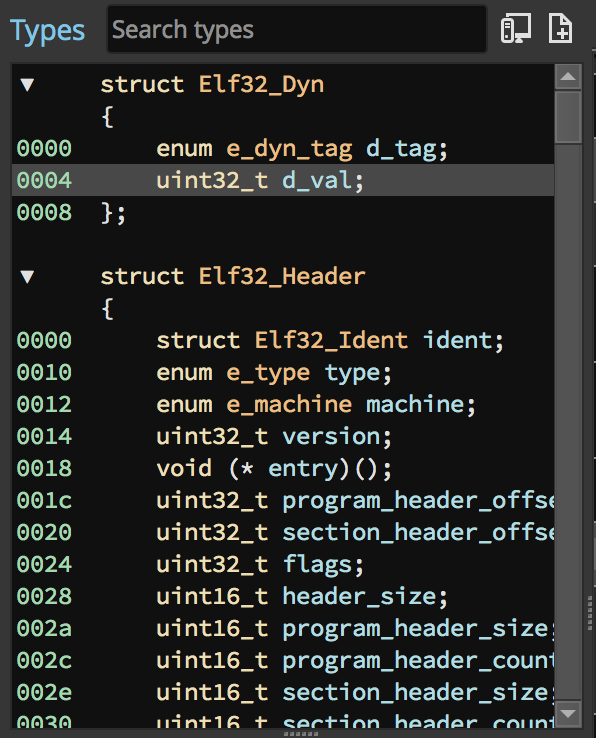The width and height of the screenshot is (596, 738).
Task: Click the e_dyn_tag type link
Action: [289, 150]
